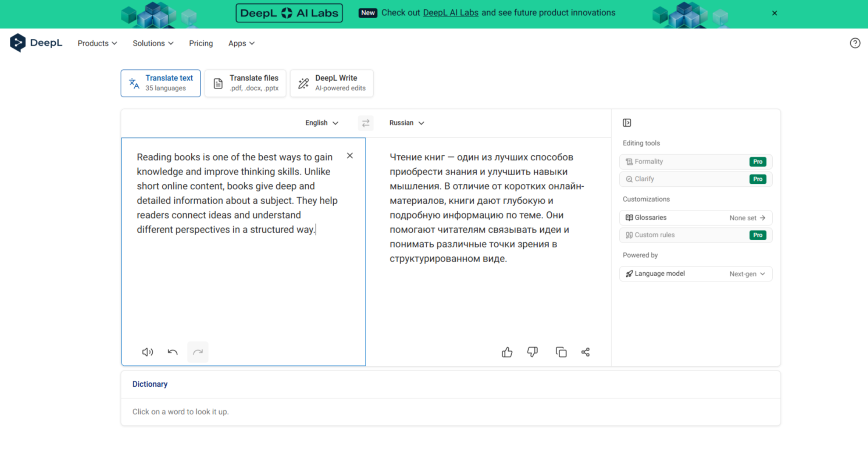The height and width of the screenshot is (450, 868).
Task: Share the translation via the share icon
Action: (x=585, y=352)
